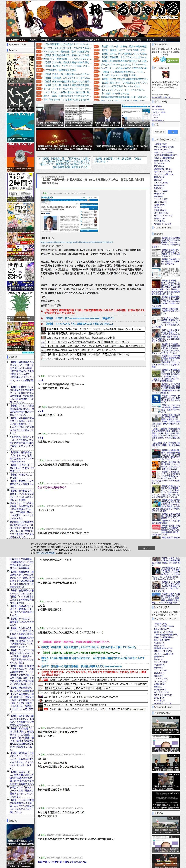
Task: Click the HOT badge beside ダークウェブ headline
Action: click(x=40, y=48)
